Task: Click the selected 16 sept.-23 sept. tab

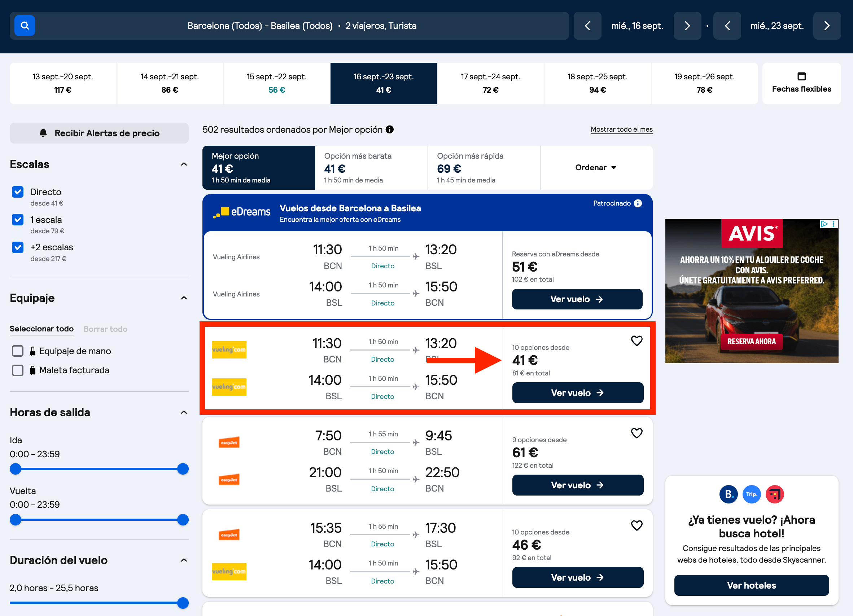Action: pos(384,83)
